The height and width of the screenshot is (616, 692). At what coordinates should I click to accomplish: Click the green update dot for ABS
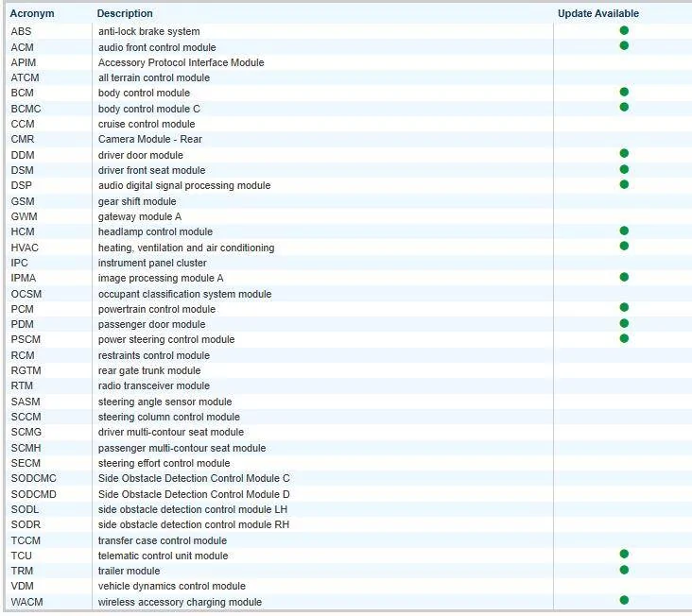coord(624,30)
